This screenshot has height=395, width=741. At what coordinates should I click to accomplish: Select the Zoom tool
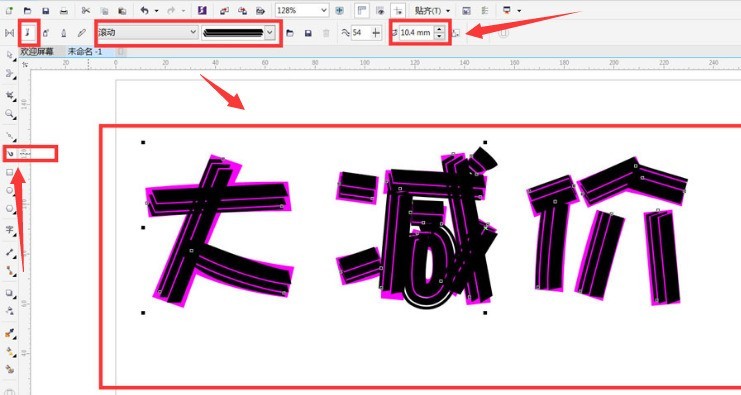pos(10,114)
